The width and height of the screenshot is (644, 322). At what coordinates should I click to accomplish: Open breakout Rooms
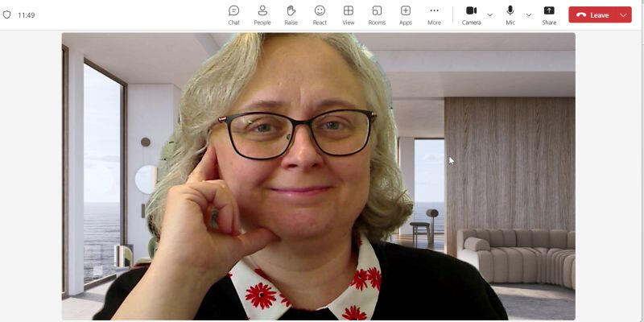377,15
